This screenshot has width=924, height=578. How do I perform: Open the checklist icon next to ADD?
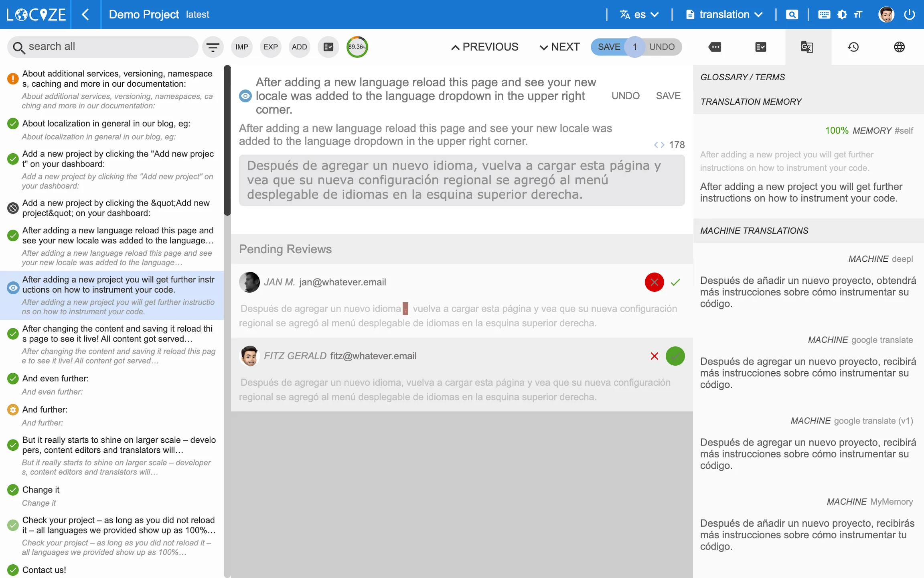pos(328,47)
